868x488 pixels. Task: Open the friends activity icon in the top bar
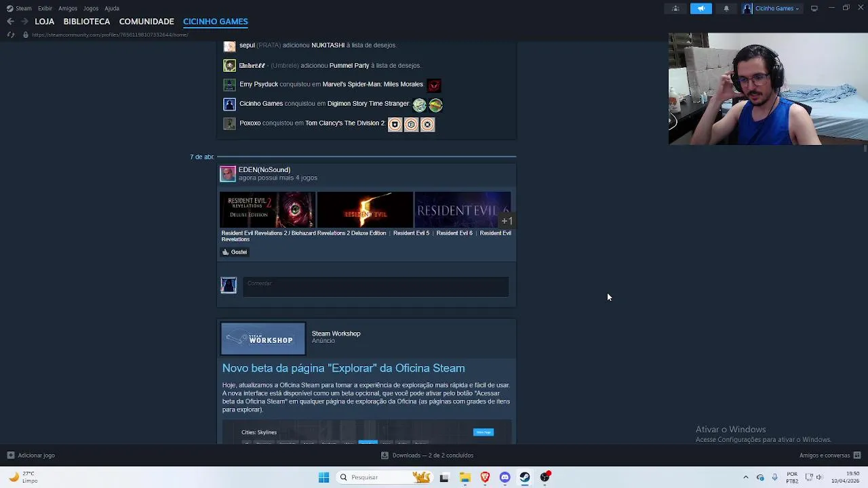pos(675,8)
